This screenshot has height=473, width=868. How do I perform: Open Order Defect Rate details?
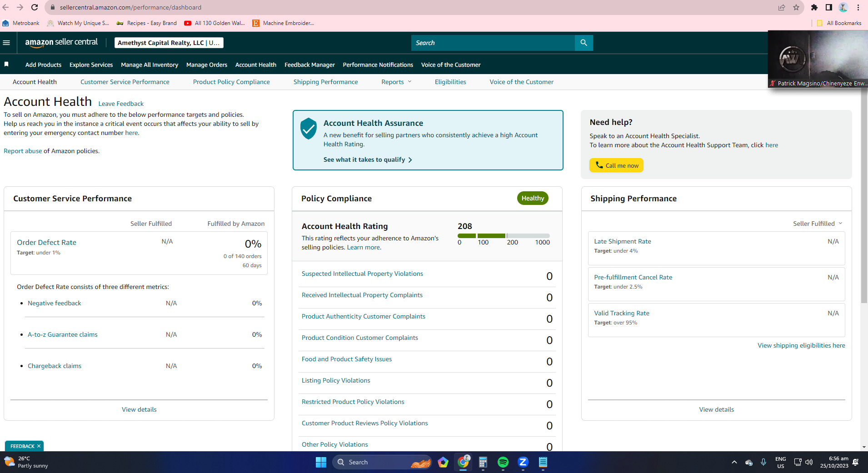[x=46, y=242]
